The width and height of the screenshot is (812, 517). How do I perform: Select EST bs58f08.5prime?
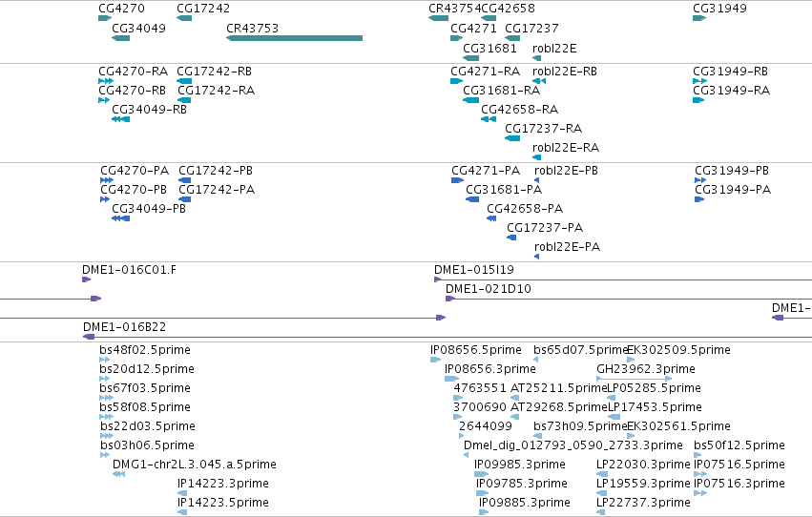pos(145,407)
